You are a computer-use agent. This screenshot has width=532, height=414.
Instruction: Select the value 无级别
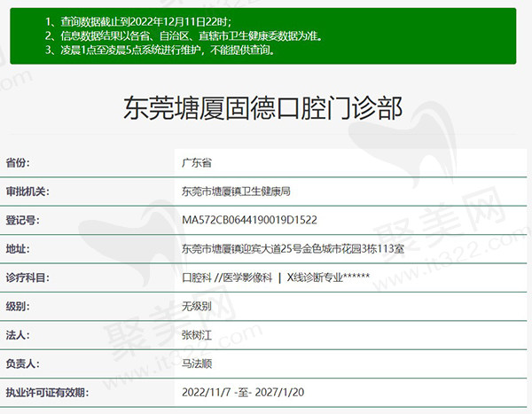click(197, 307)
